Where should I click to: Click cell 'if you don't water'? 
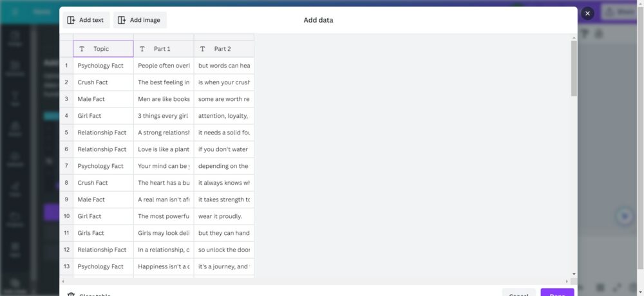[224, 149]
